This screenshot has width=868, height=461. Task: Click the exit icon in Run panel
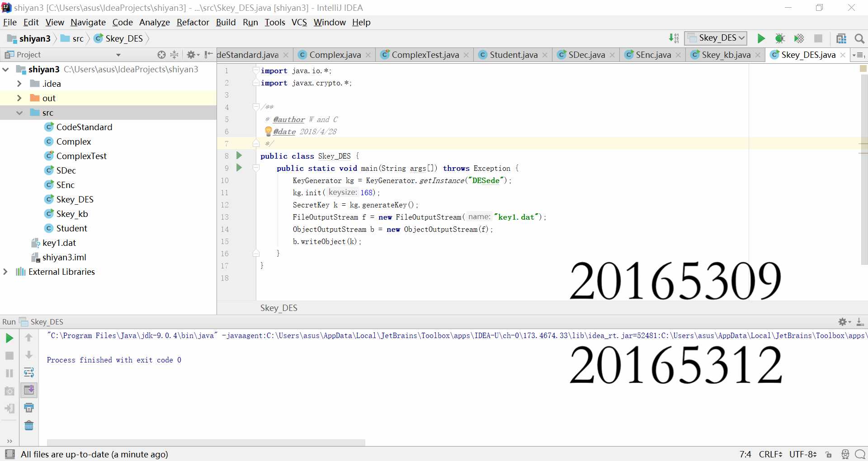(x=9, y=409)
